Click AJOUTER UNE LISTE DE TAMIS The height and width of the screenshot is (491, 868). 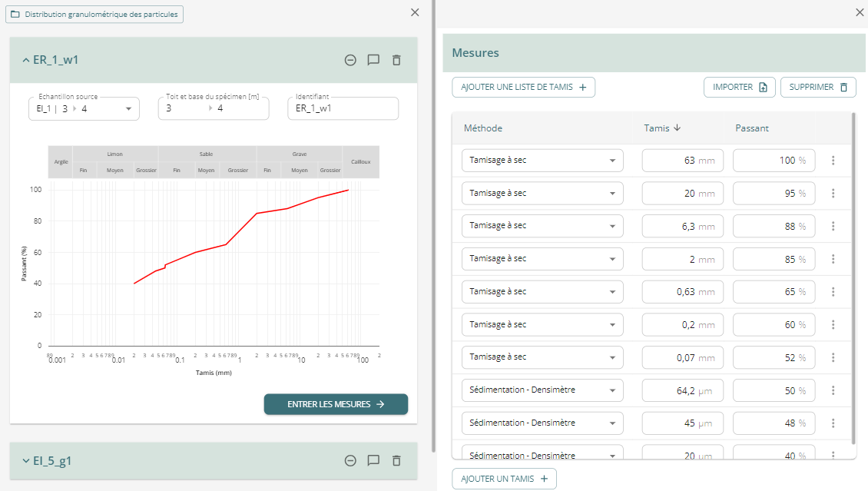(523, 88)
